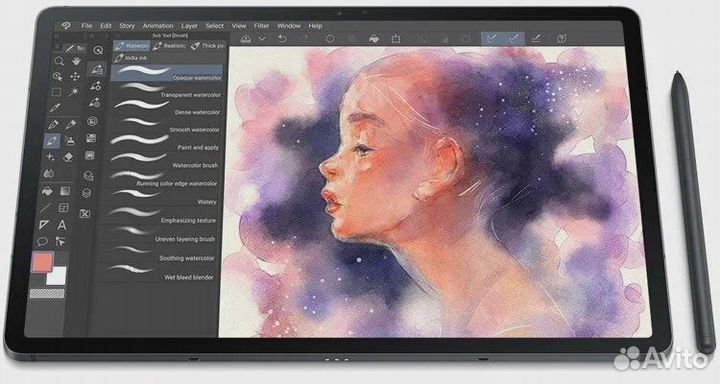Open Clip Studio launcher icon in command bar
Viewport: 720px width, 384px height.
click(x=246, y=39)
